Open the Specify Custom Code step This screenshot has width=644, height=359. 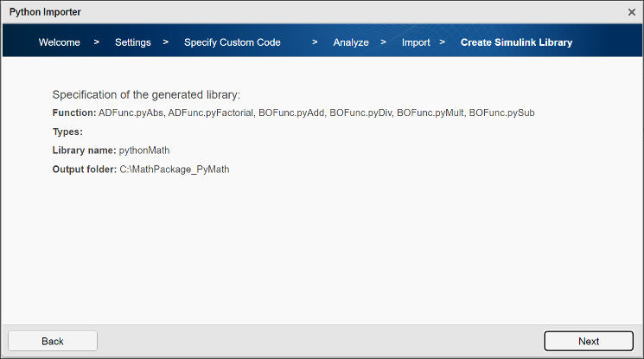[x=232, y=42]
